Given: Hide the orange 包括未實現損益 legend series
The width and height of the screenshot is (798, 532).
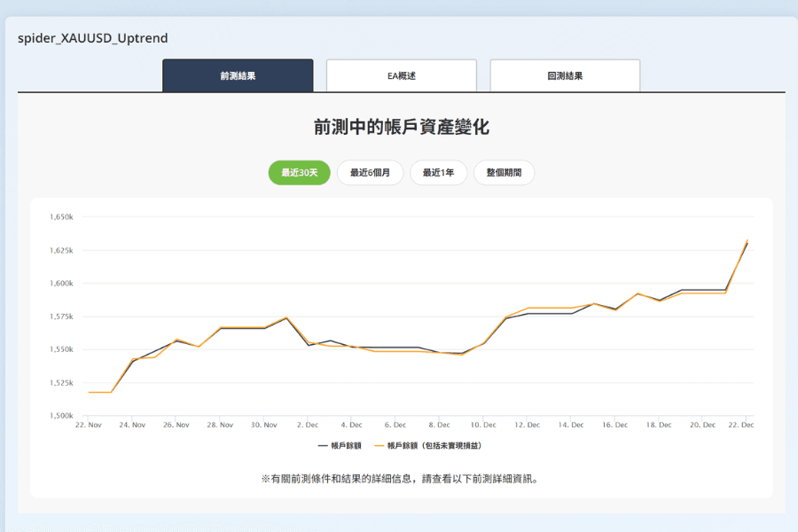Looking at the screenshot, I should (x=434, y=445).
